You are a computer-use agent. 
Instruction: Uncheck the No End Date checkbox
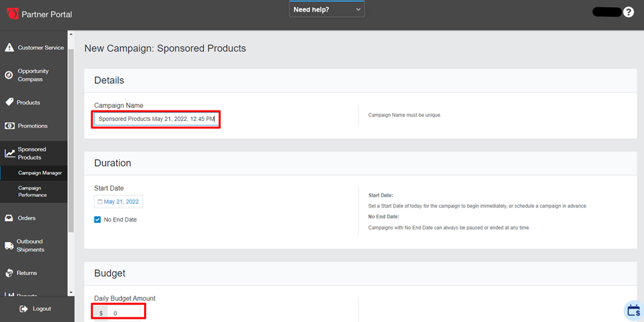coord(98,220)
